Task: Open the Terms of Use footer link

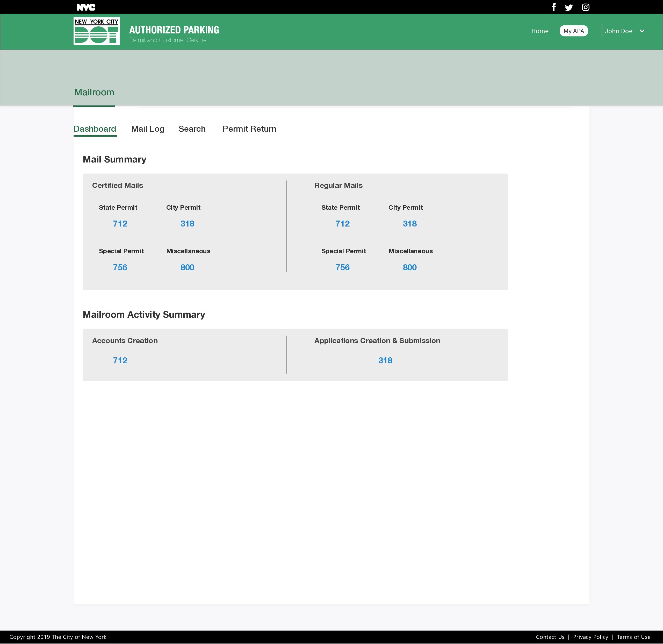Action: [x=633, y=637]
